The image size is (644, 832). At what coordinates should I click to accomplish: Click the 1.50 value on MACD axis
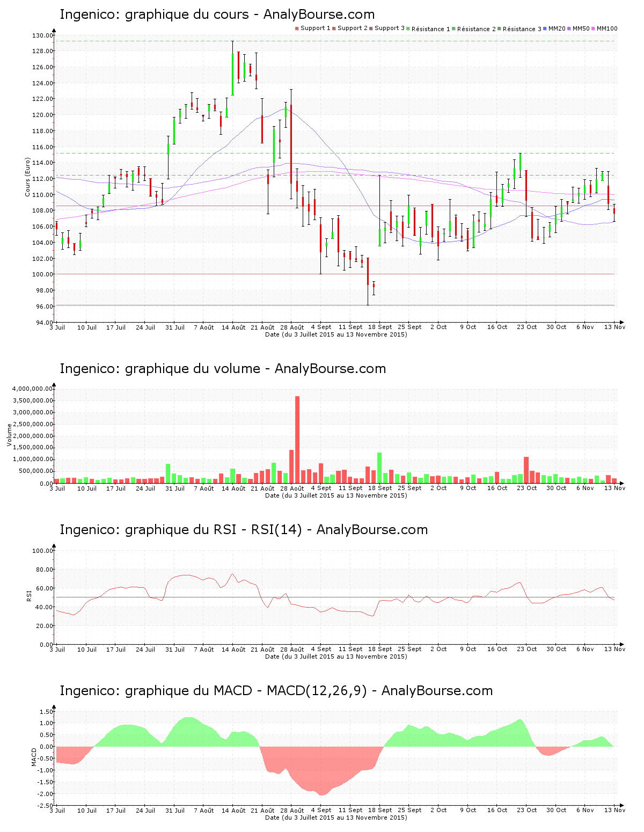coord(46,712)
